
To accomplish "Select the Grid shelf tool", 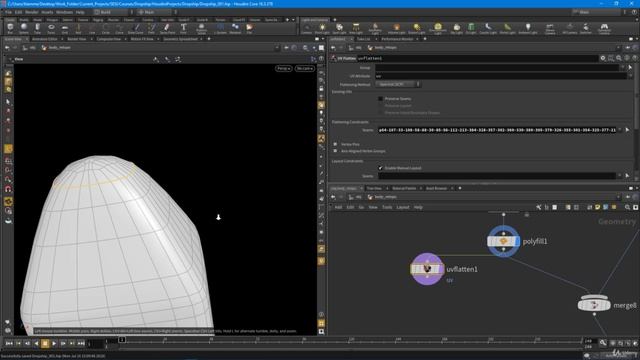I will click(x=64, y=29).
